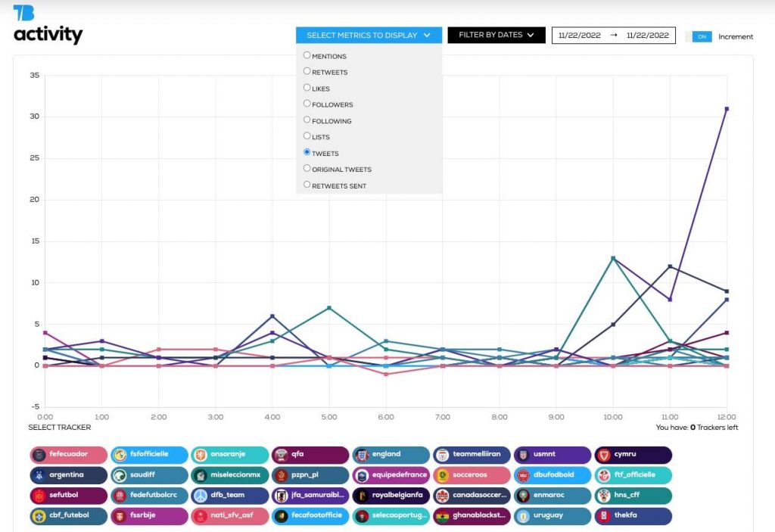This screenshot has height=532, width=775.
Task: Select the Retweets Sent radio button
Action: [307, 185]
